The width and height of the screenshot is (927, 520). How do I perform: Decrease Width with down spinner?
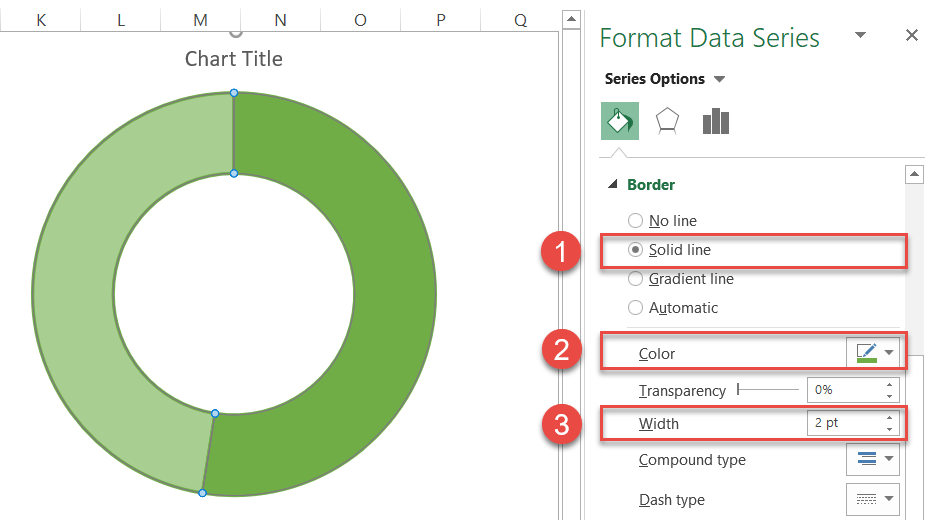coord(890,429)
